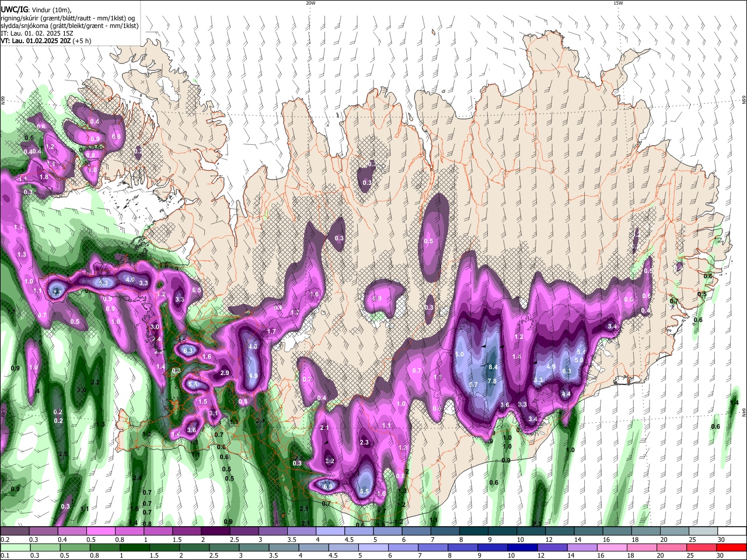Pick the dark purple upper swatch between 2 and 2.5
The image size is (747, 560).
[215, 531]
